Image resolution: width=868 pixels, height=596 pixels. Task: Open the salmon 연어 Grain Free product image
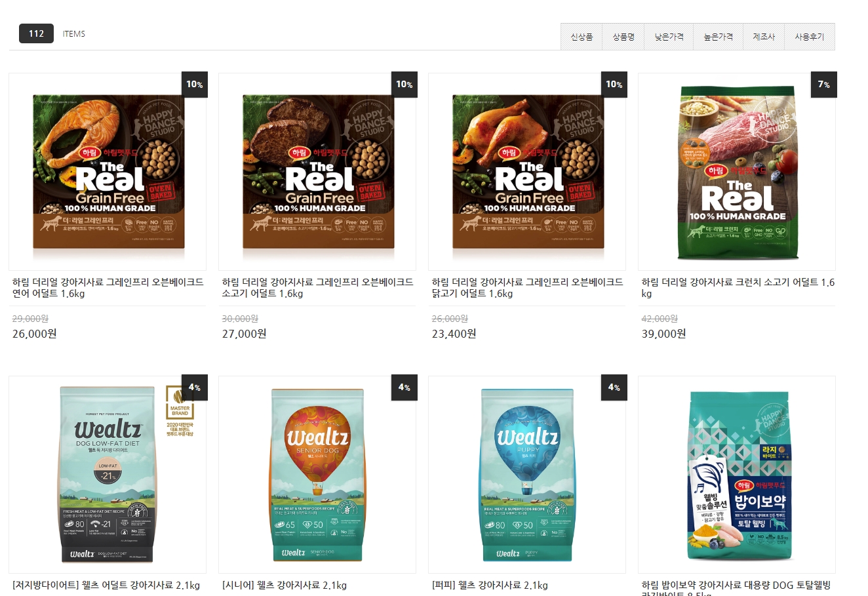[108, 172]
